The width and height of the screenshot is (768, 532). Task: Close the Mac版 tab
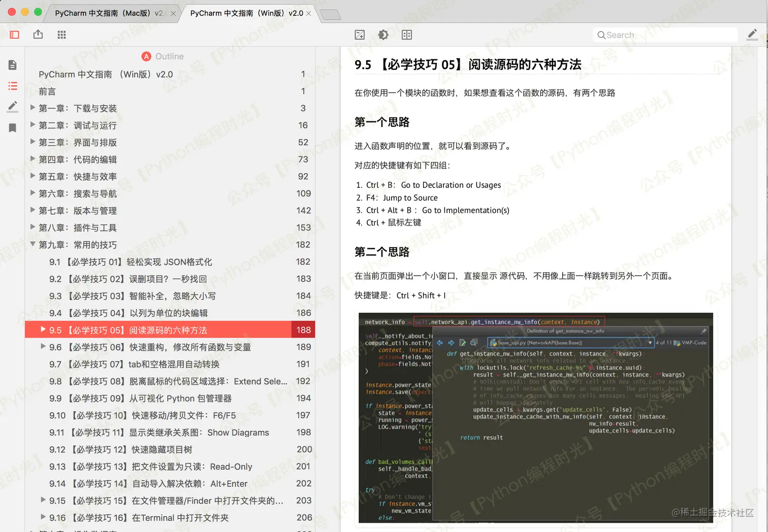point(173,13)
